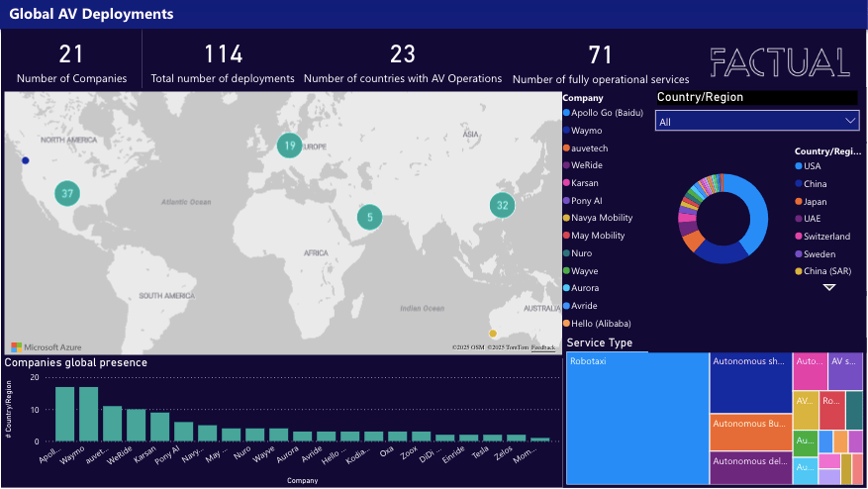Click the map cluster marker labeled 37

pos(66,193)
